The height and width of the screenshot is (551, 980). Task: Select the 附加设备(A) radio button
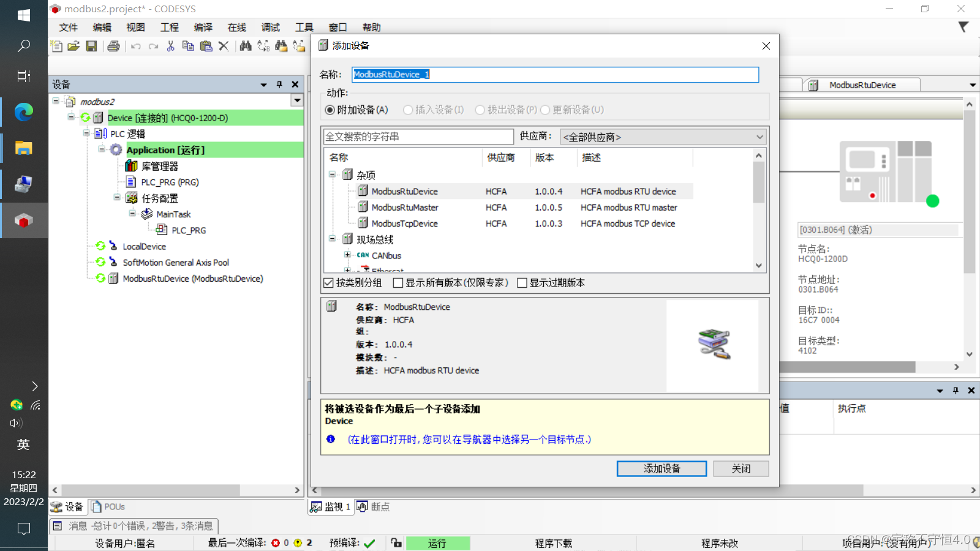click(x=330, y=110)
